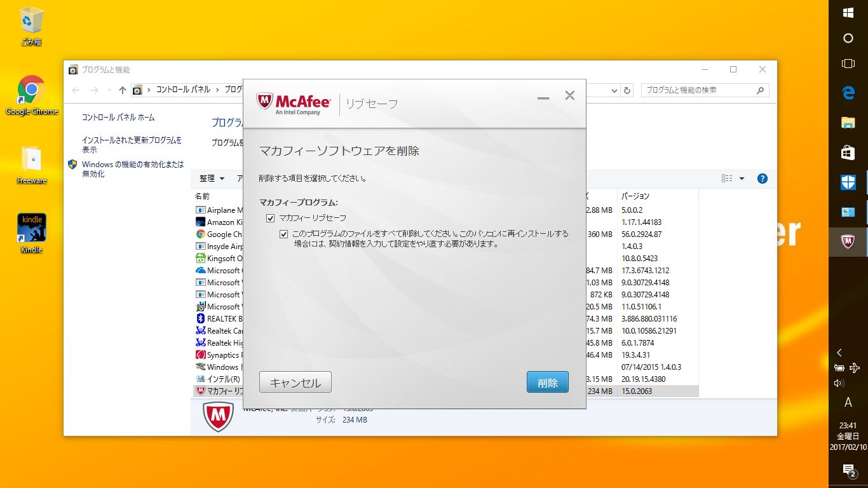Open コントロール パネル ホーム link

[x=118, y=118]
